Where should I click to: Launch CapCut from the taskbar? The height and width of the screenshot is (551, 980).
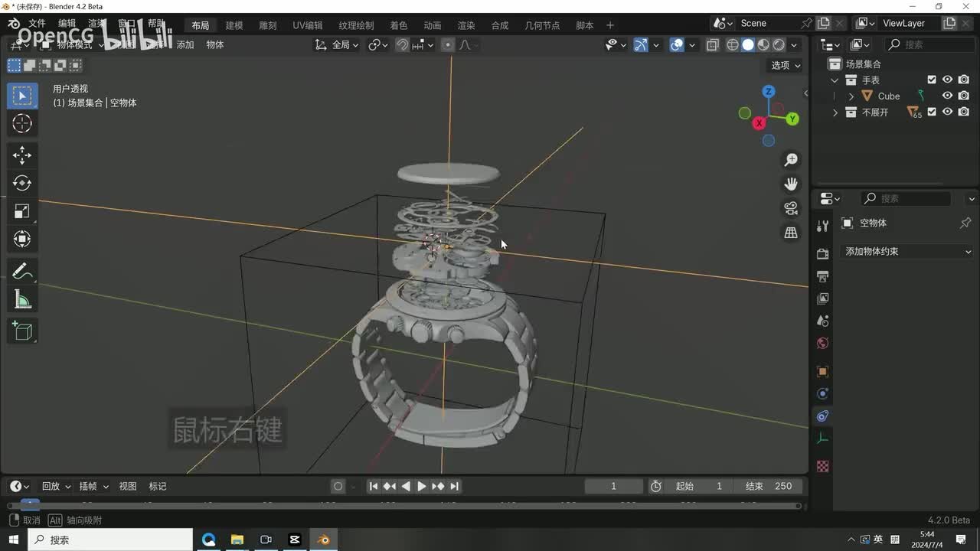295,540
